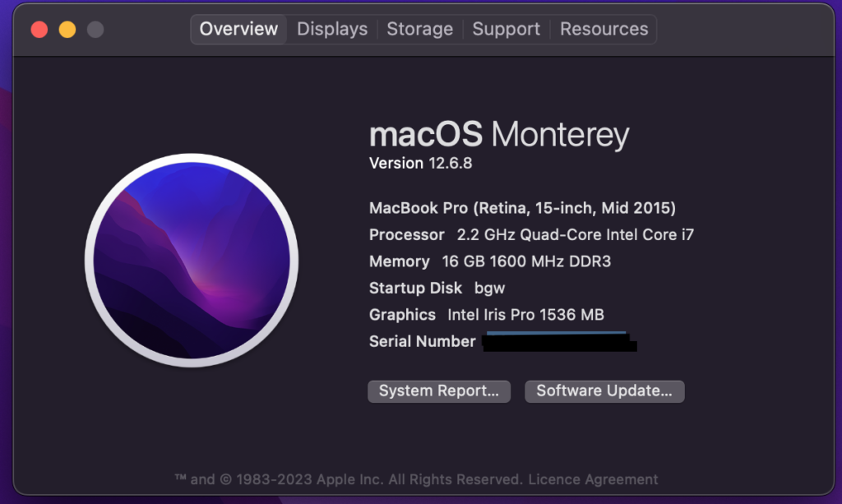Click the Graphics Intel Iris Pro line
The image size is (842, 504).
pos(487,314)
